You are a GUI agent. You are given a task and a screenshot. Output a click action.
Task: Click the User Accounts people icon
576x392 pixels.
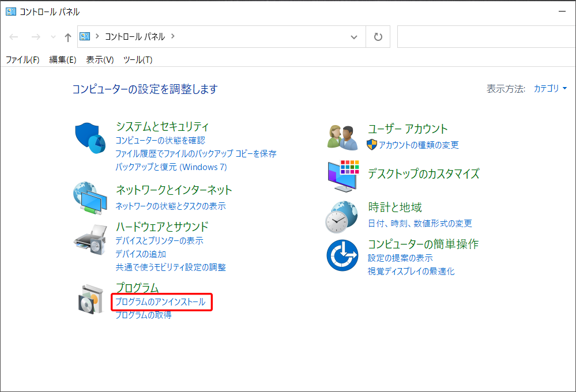343,137
